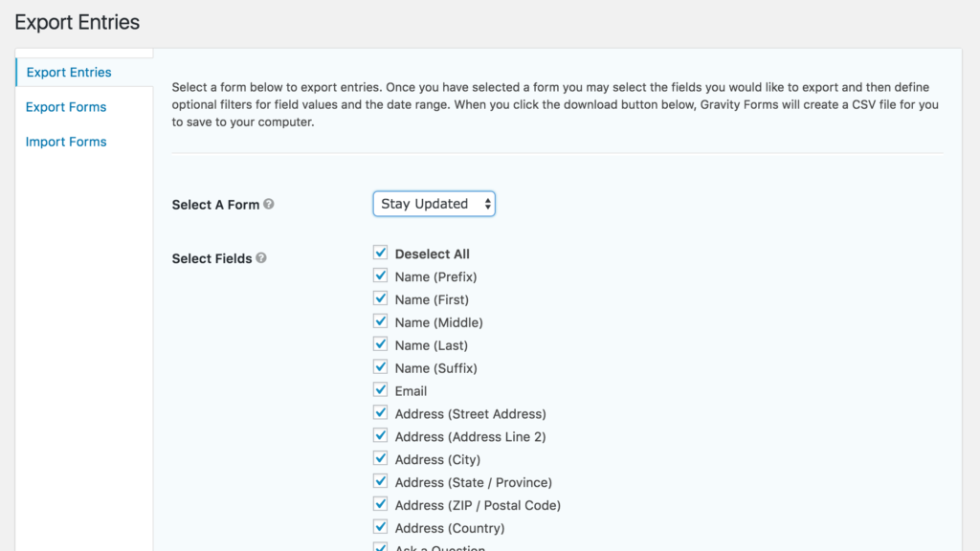
Task: Uncheck the Name (Last) field
Action: 381,345
